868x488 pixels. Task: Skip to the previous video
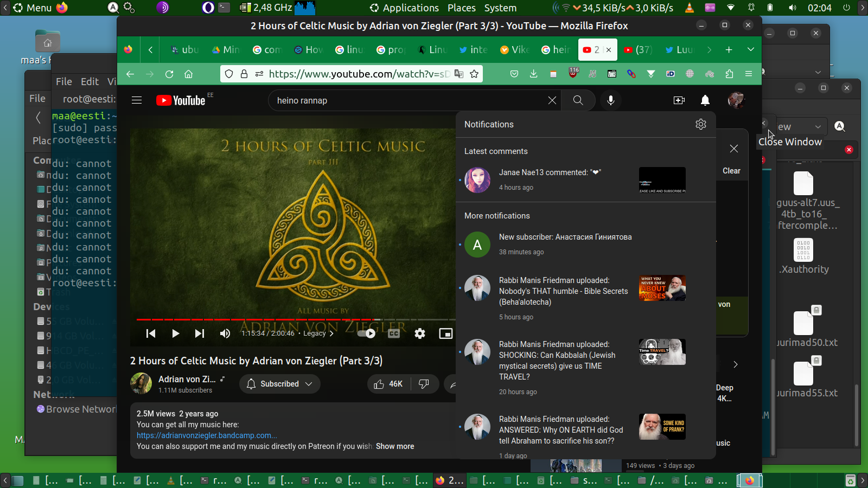click(x=151, y=333)
